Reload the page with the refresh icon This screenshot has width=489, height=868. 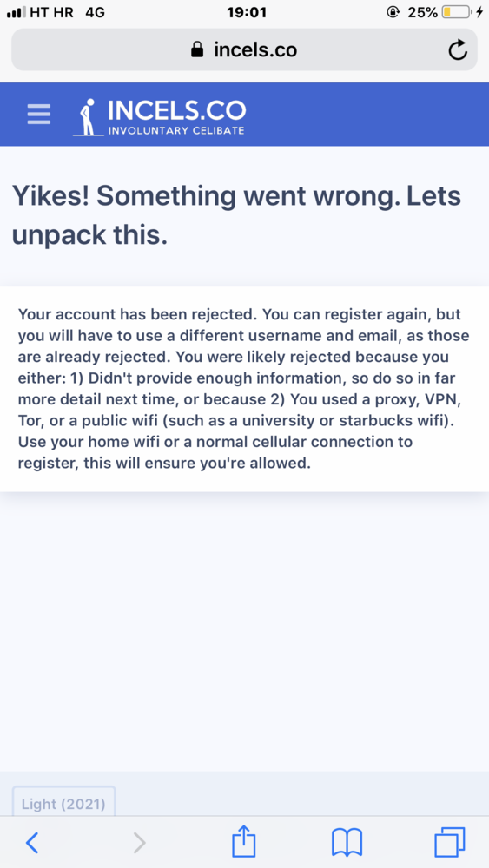point(458,49)
